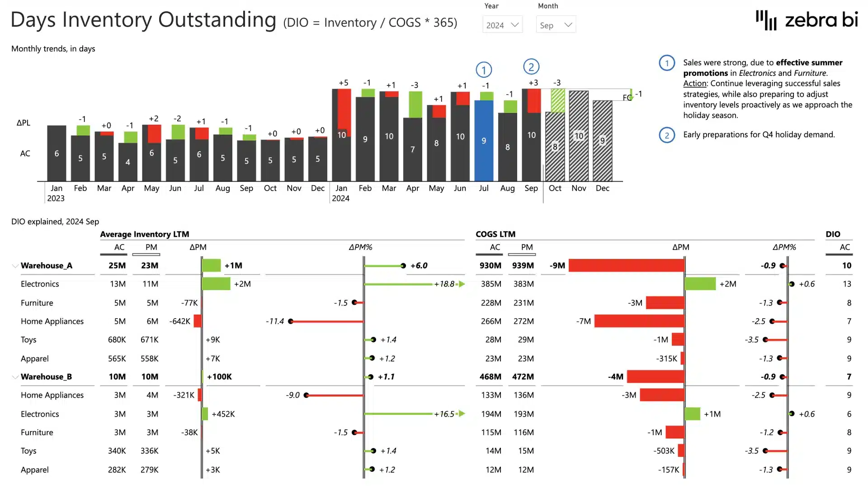Select the AC axis label
The width and height of the screenshot is (868, 488).
(24, 153)
